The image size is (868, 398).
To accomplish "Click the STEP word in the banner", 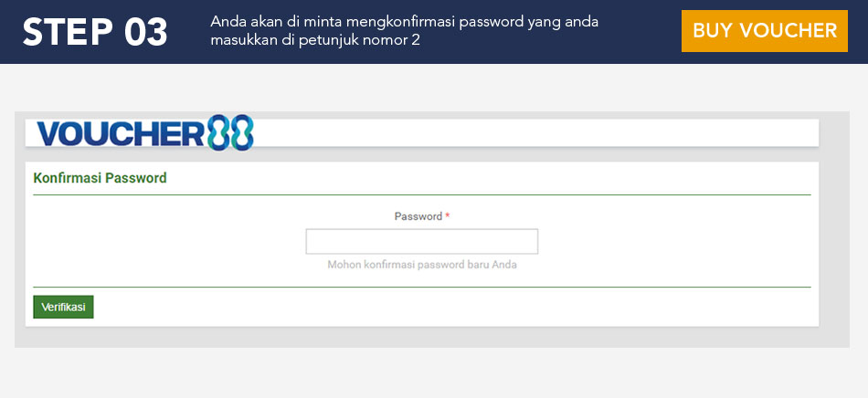I will coord(64,32).
